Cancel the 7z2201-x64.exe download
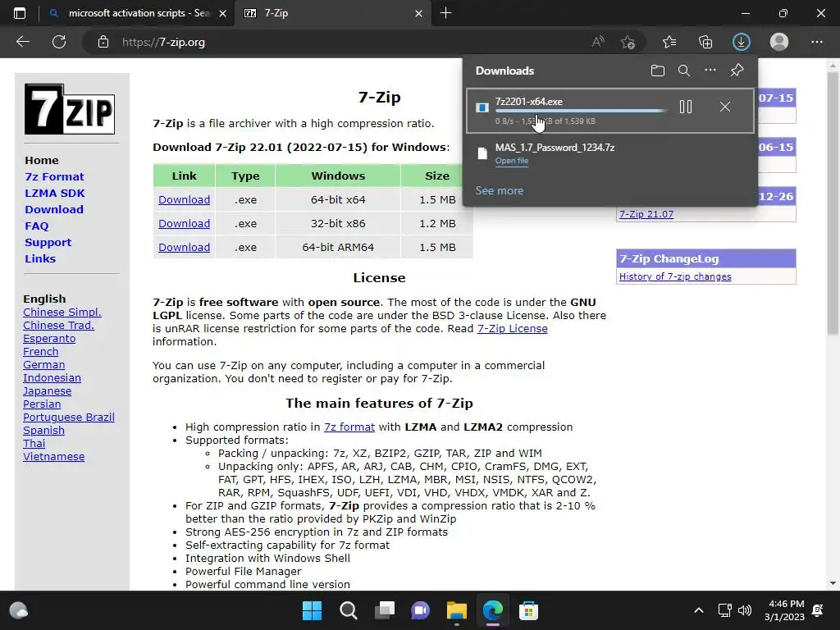This screenshot has width=840, height=630. pos(725,107)
